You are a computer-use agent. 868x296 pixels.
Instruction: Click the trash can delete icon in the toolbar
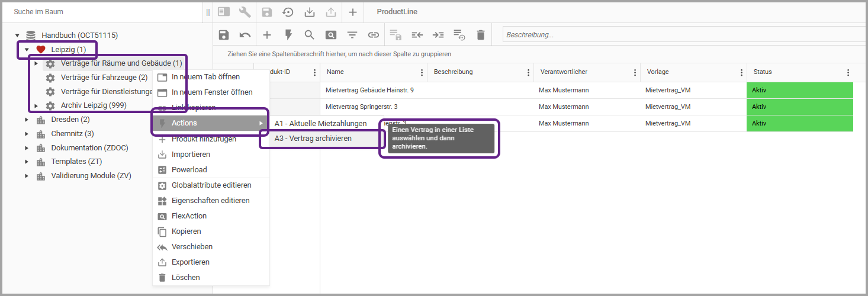(x=480, y=35)
